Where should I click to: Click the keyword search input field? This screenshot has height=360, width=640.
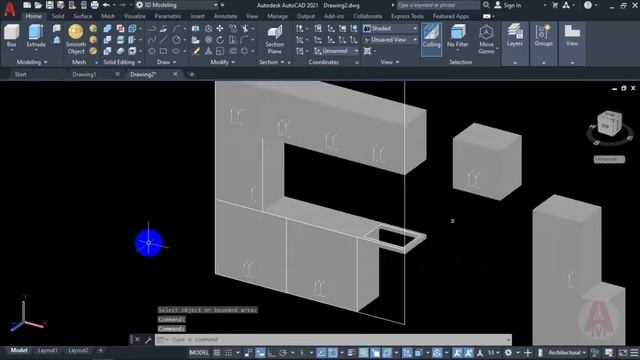point(438,5)
